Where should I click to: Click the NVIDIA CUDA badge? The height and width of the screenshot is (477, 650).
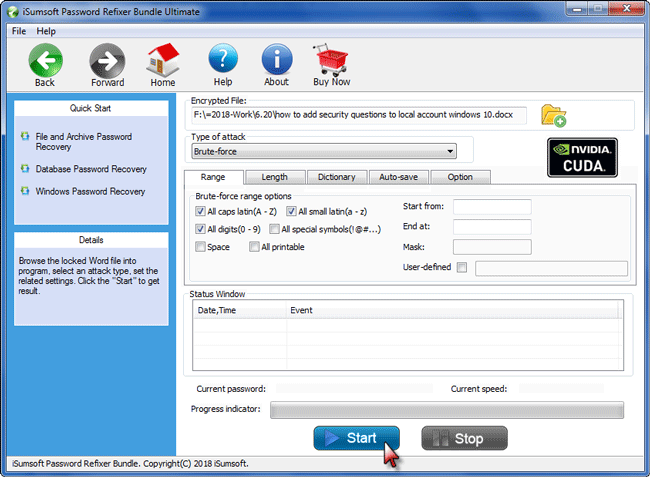[582, 157]
